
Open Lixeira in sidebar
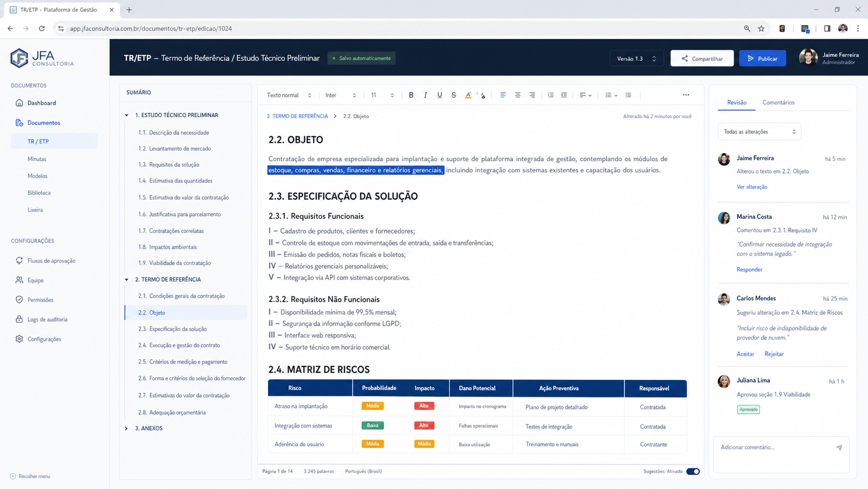coord(35,210)
